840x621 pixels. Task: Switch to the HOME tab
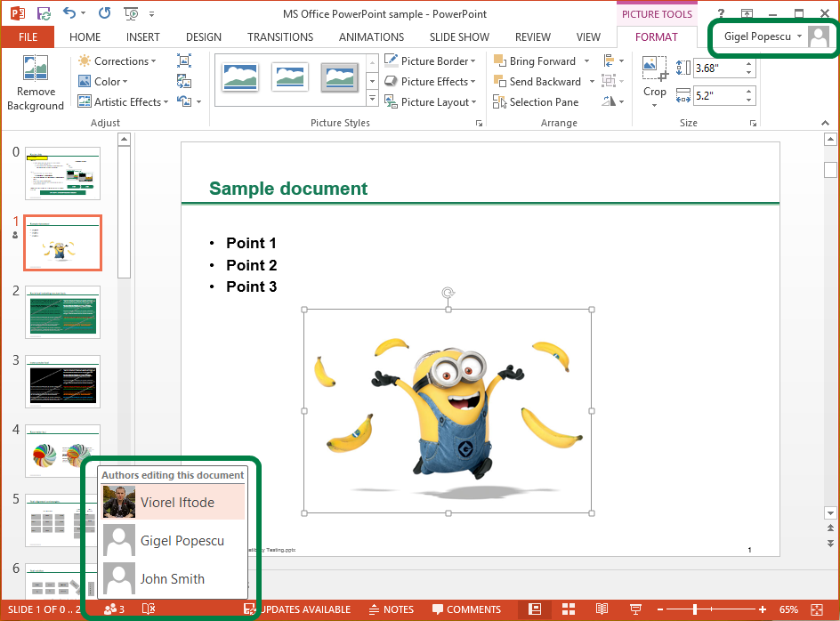point(85,37)
